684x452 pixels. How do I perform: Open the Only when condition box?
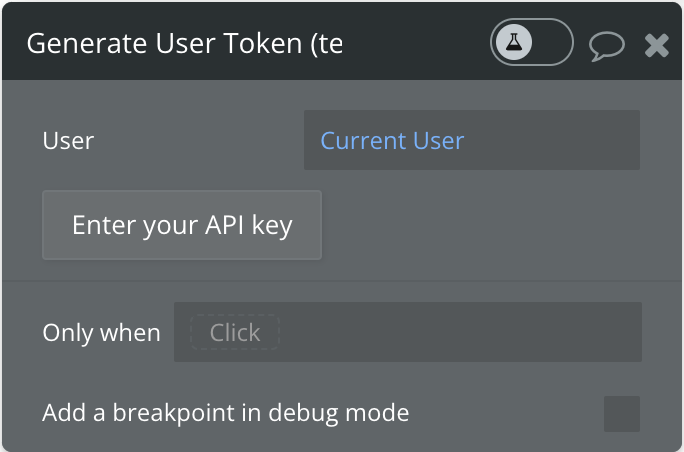tap(407, 332)
